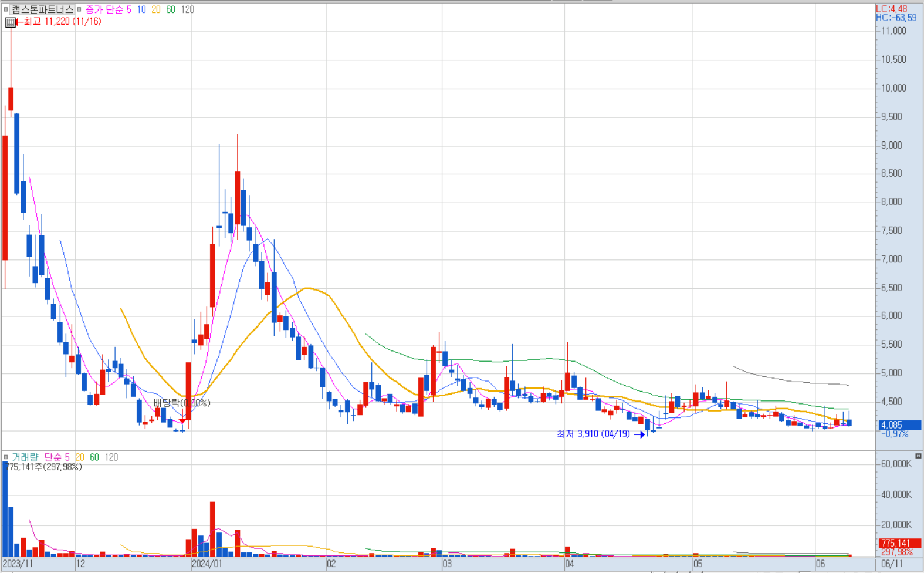The height and width of the screenshot is (573, 924).
Task: Click the 10,000 price axis label
Action: coord(894,88)
